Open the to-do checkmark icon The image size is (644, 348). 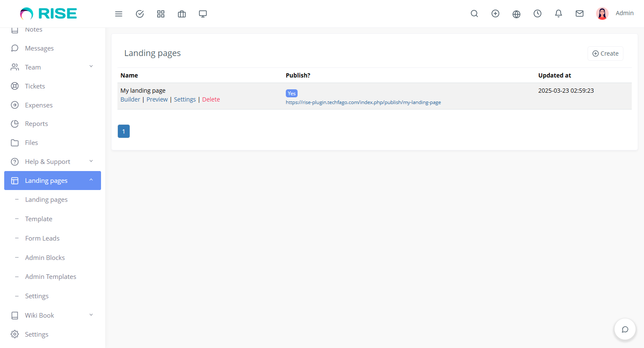click(x=139, y=13)
